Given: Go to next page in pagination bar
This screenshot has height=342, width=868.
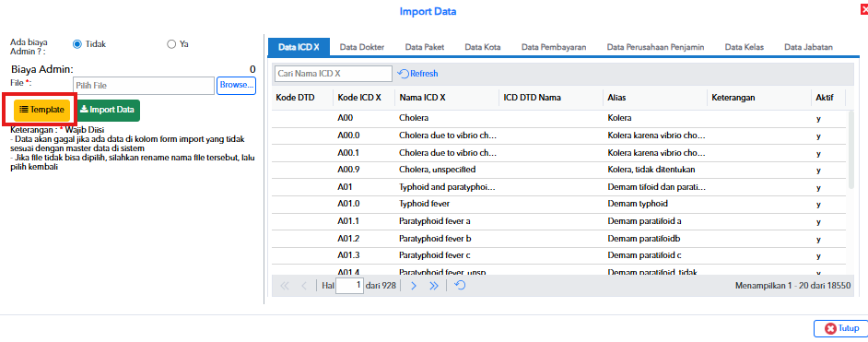Looking at the screenshot, I should pyautogui.click(x=414, y=286).
